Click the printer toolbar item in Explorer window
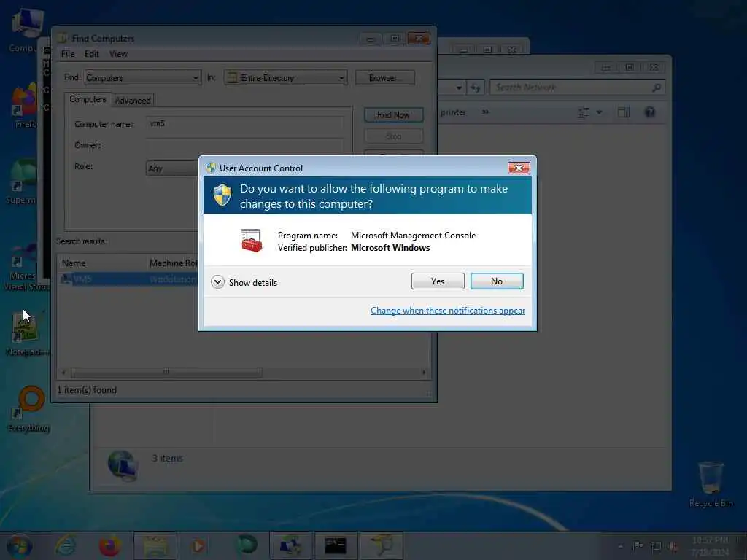Viewport: 747px width, 560px height. [453, 112]
